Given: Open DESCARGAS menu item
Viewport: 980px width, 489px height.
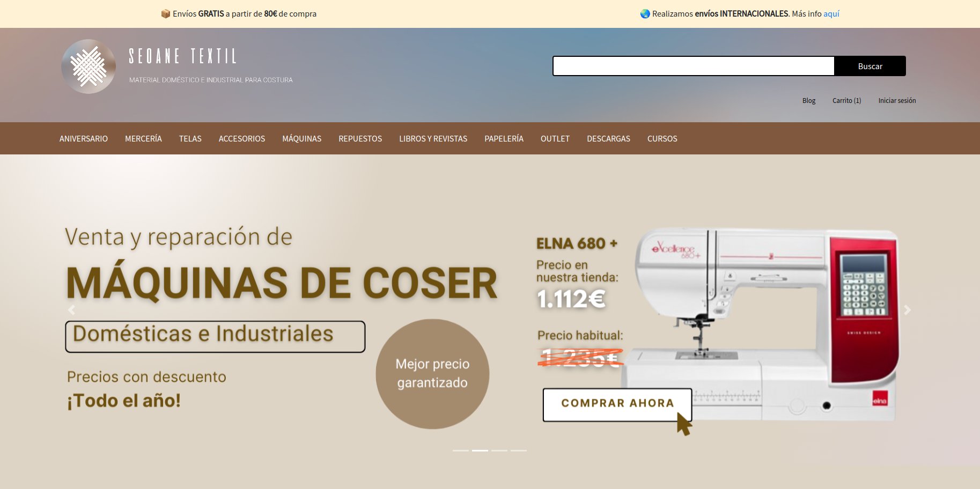Looking at the screenshot, I should click(x=609, y=139).
